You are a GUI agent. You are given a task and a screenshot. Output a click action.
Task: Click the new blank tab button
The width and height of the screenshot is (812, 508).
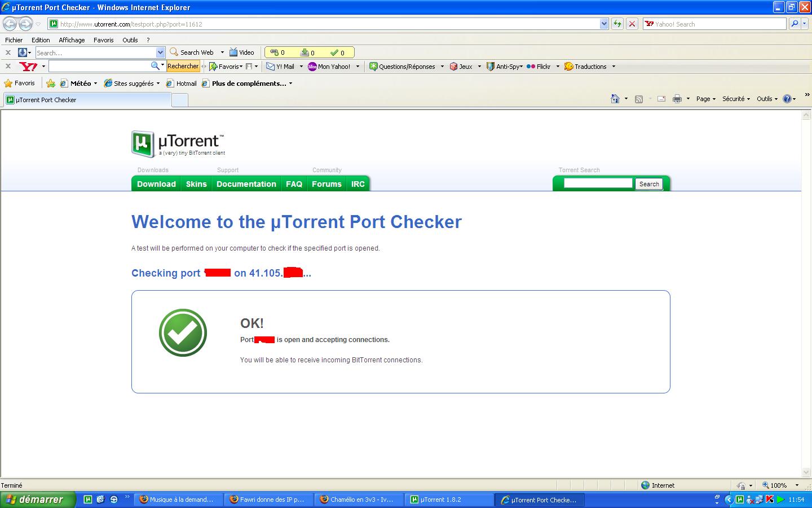(179, 100)
